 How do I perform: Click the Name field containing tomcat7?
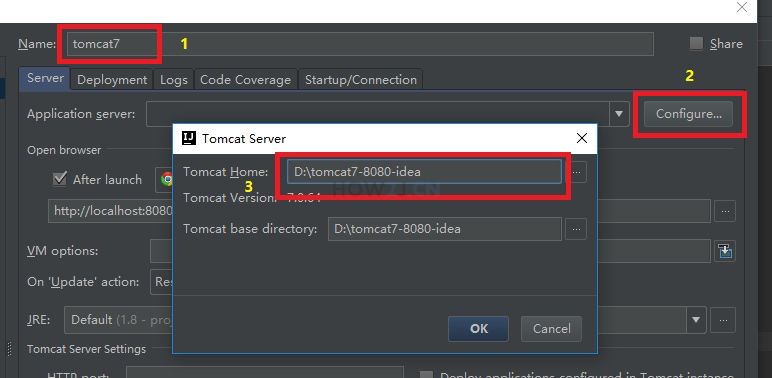[360, 44]
